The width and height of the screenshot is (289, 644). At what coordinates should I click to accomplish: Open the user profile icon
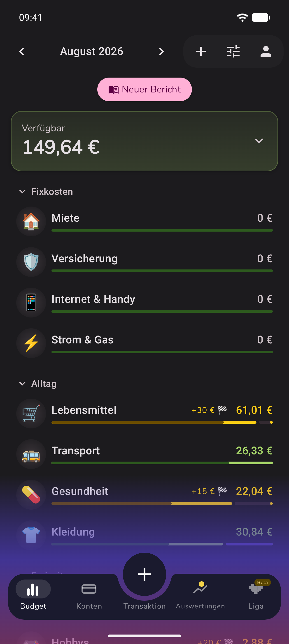pyautogui.click(x=266, y=51)
